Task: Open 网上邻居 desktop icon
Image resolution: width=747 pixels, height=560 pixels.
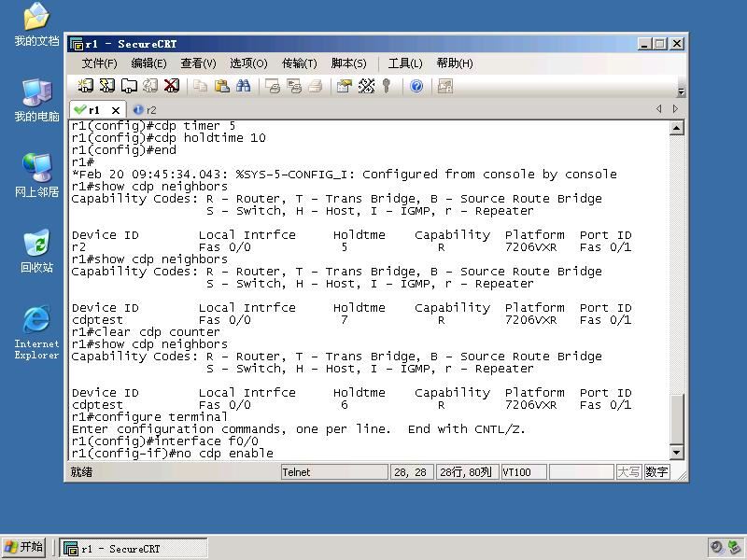Action: click(36, 175)
